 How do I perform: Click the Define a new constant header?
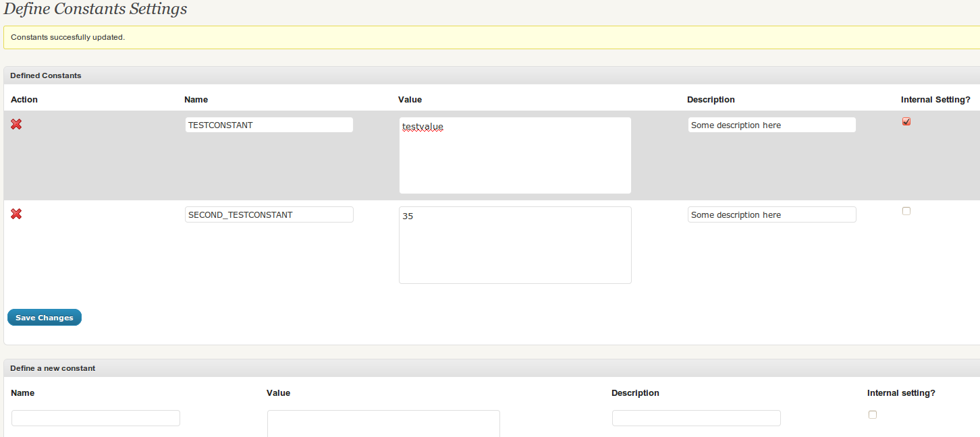(x=492, y=368)
